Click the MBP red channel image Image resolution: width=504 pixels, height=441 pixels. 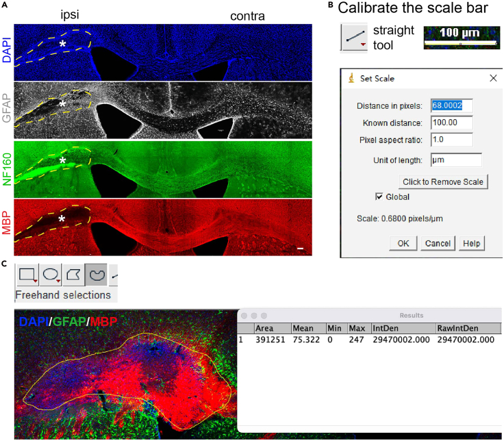[x=163, y=227]
